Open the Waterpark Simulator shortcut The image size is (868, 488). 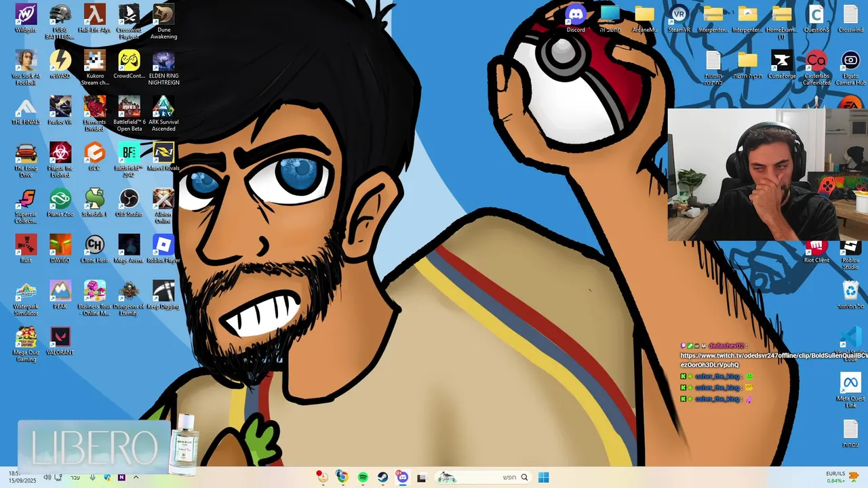[26, 298]
